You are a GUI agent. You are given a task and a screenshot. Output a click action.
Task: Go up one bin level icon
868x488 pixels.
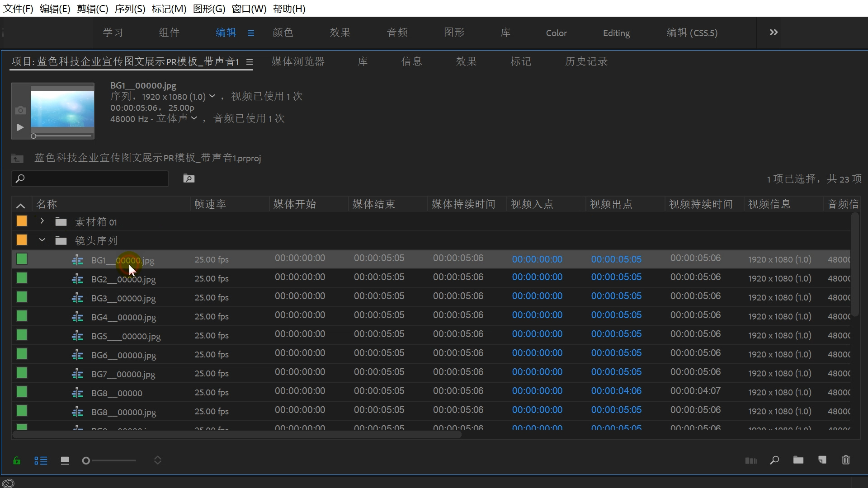click(x=17, y=159)
